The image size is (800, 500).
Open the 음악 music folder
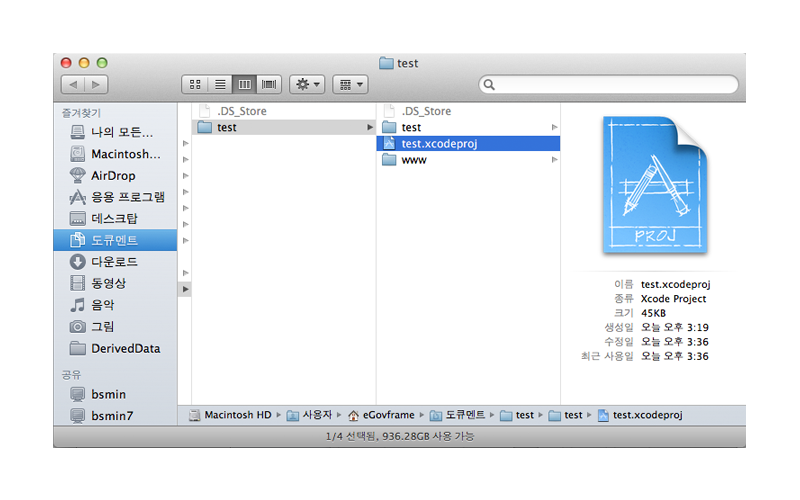103,305
